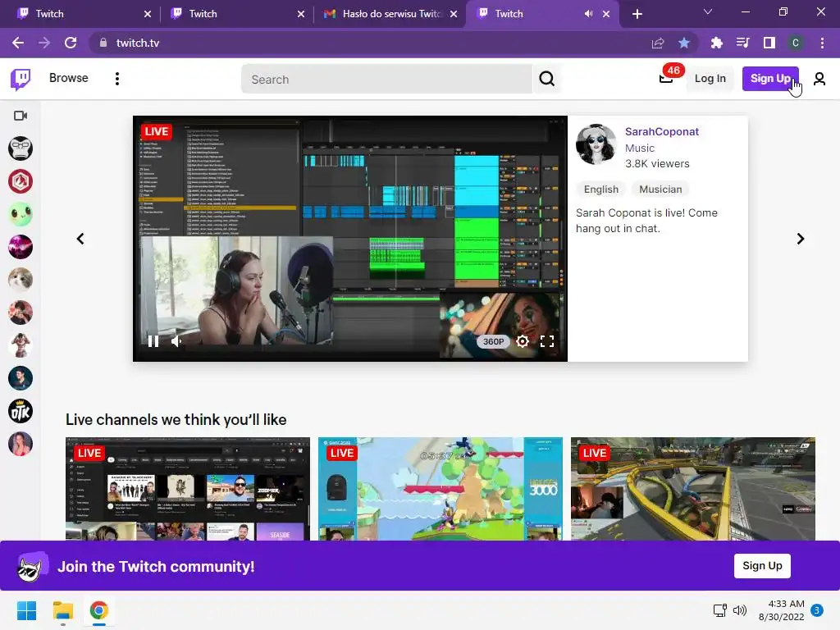840x630 pixels.
Task: Open the notification center badge showing 3
Action: point(817,610)
